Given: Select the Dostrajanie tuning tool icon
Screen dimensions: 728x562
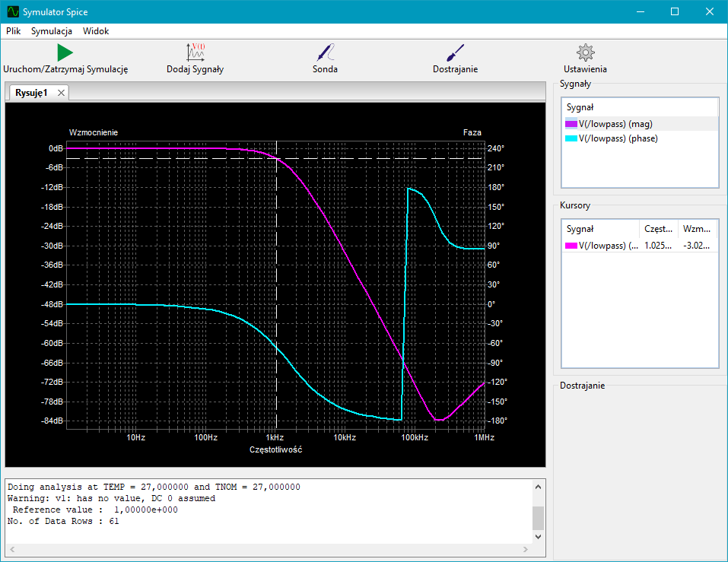Looking at the screenshot, I should [455, 52].
